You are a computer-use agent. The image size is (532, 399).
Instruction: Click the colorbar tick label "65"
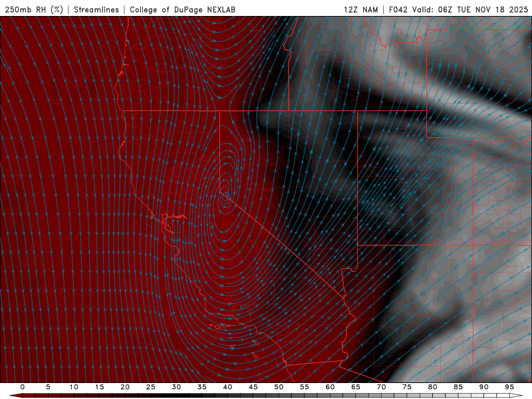tap(356, 387)
